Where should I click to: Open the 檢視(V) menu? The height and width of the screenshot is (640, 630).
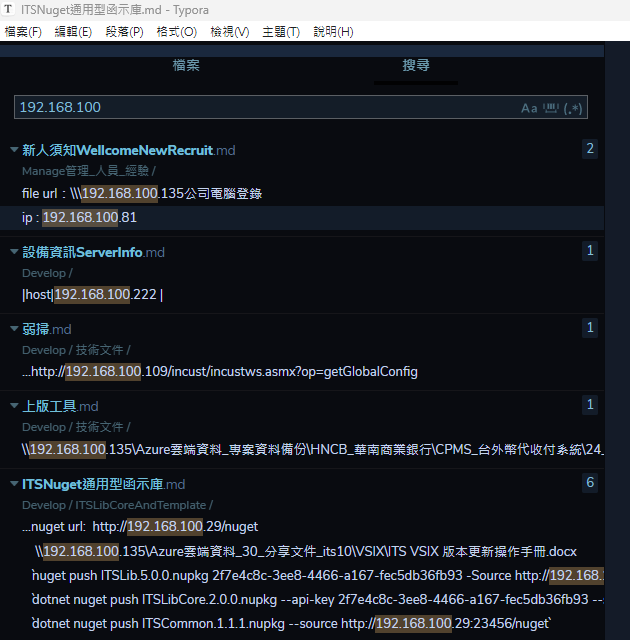point(230,32)
